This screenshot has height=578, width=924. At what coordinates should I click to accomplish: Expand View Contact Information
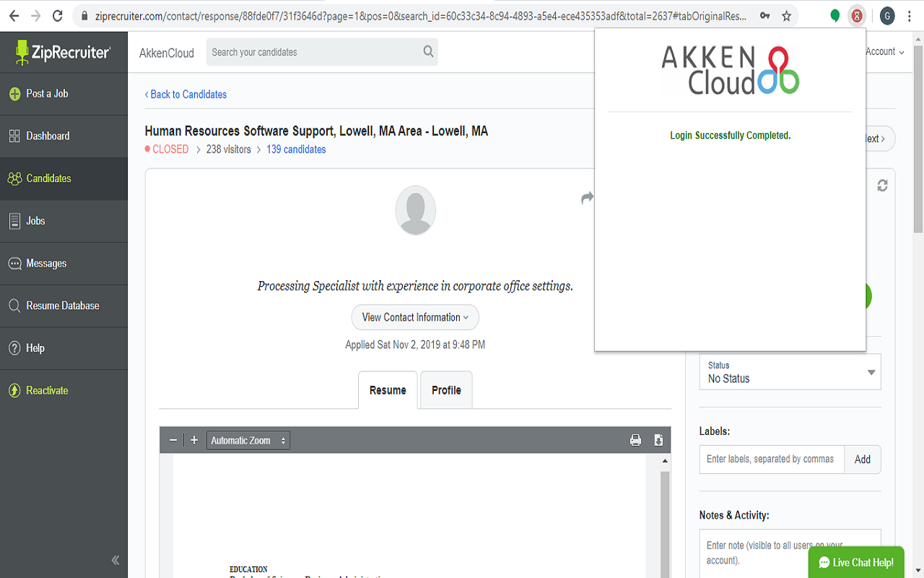coord(415,317)
